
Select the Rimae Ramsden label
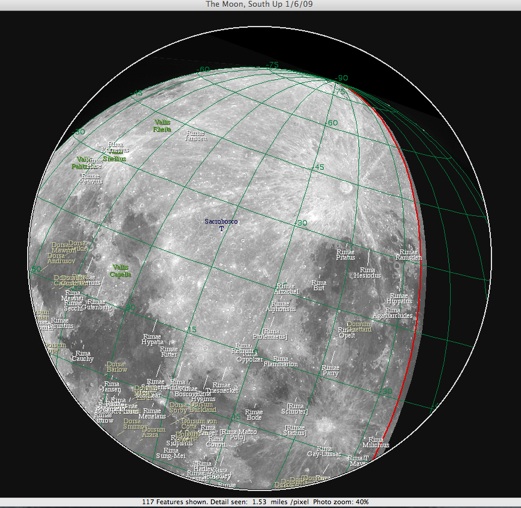click(409, 255)
